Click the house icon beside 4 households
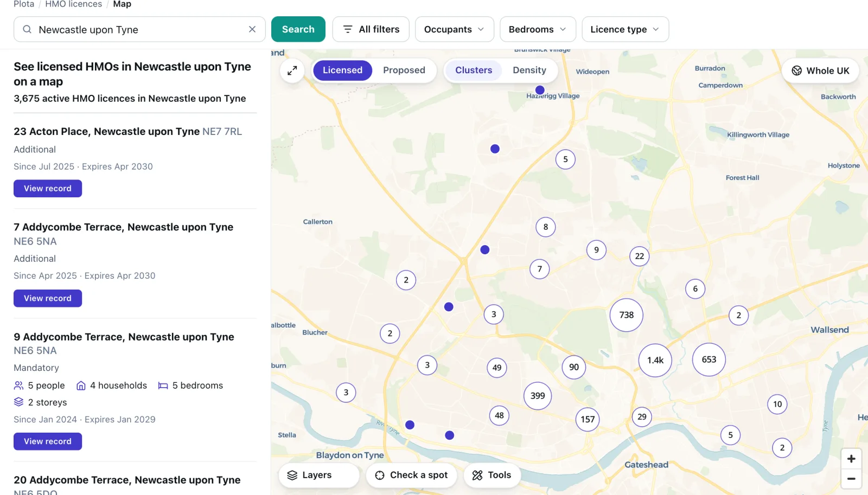Viewport: 868px width, 495px height. [x=81, y=385]
